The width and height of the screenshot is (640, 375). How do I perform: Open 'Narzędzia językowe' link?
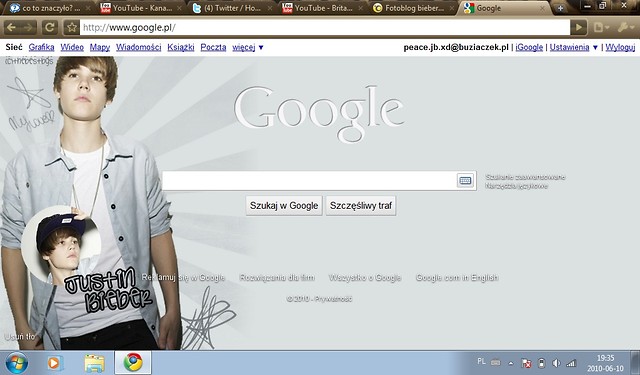[516, 186]
